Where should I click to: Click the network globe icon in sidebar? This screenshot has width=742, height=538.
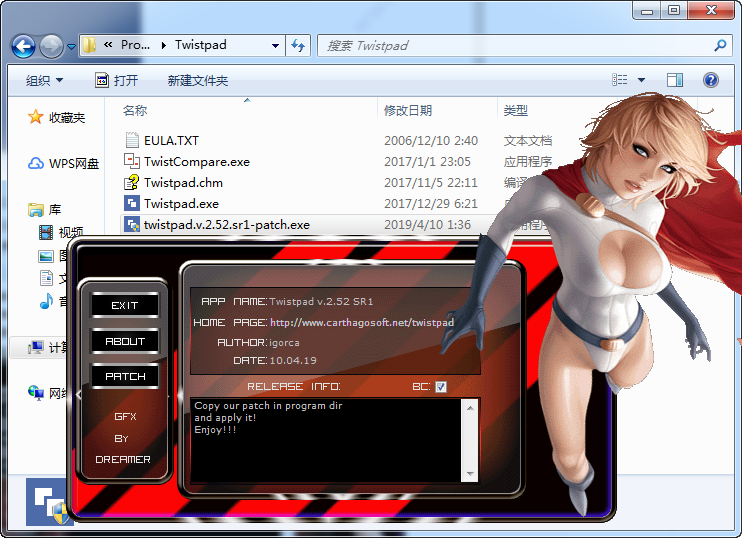36,392
